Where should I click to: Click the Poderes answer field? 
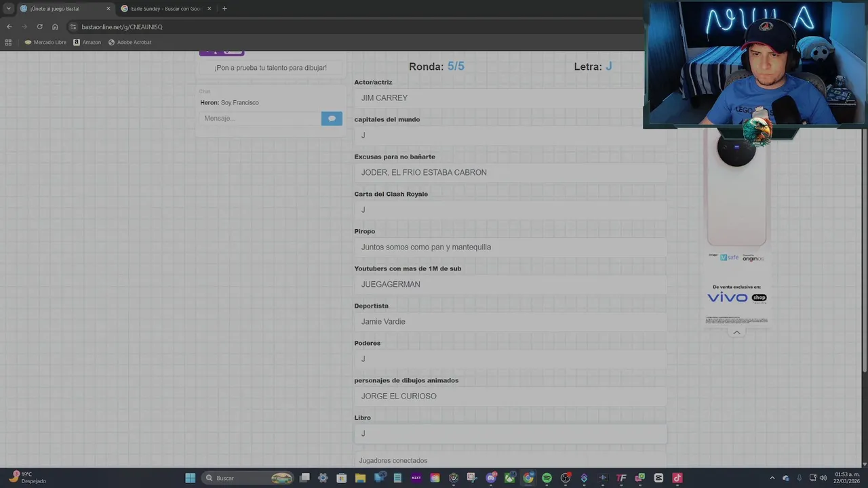coord(510,359)
